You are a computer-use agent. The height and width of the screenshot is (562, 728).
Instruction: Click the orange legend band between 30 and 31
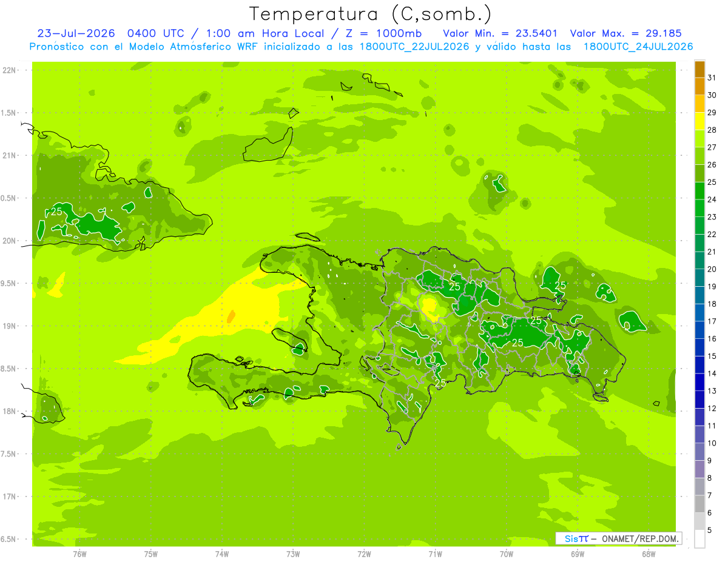pyautogui.click(x=699, y=87)
